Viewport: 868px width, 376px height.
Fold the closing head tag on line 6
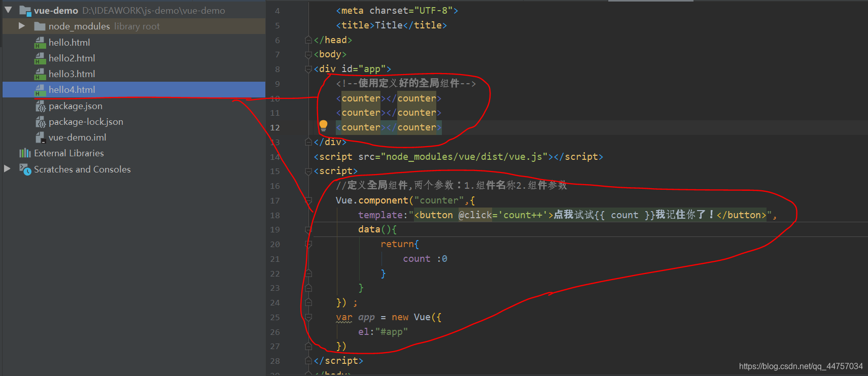click(x=308, y=40)
